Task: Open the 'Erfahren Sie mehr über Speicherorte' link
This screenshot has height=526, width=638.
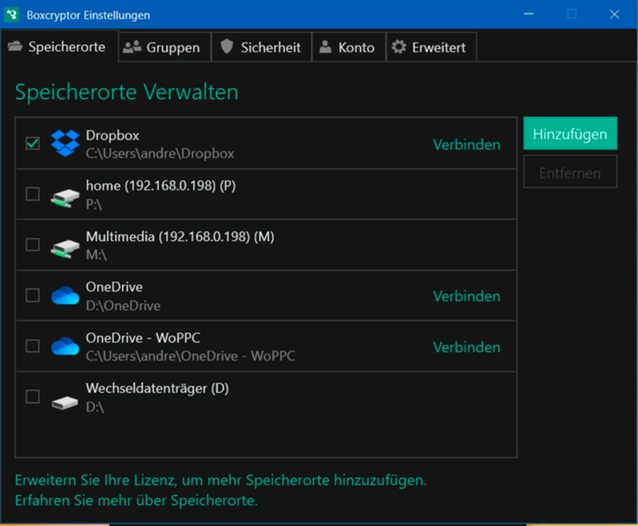Action: coord(136,500)
